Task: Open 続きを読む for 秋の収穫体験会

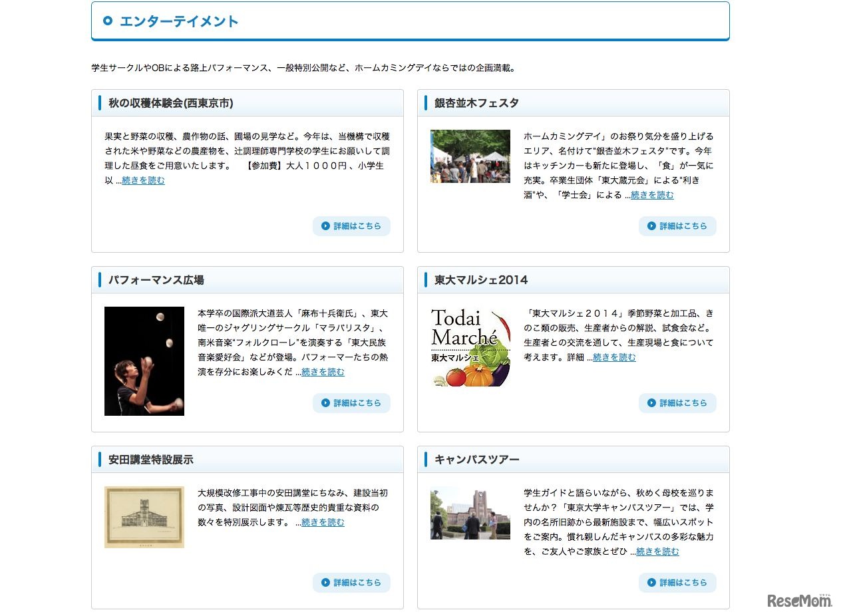Action: [x=143, y=180]
